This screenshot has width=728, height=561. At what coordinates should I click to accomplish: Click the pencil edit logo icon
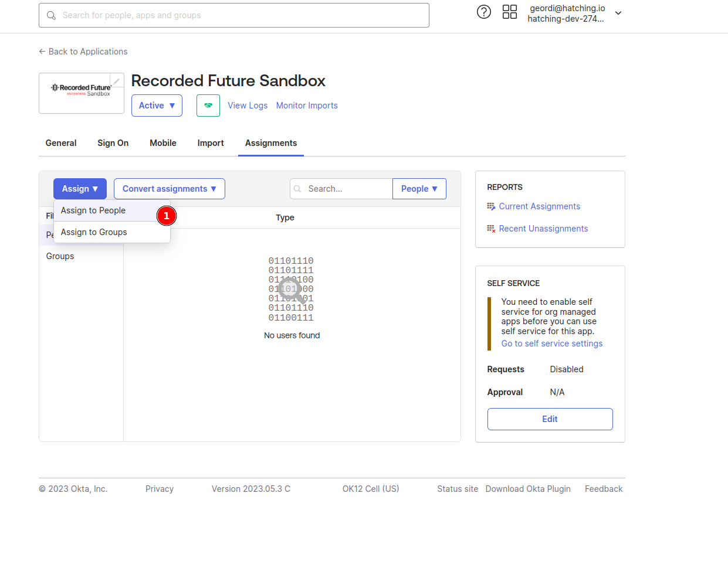[x=117, y=81]
